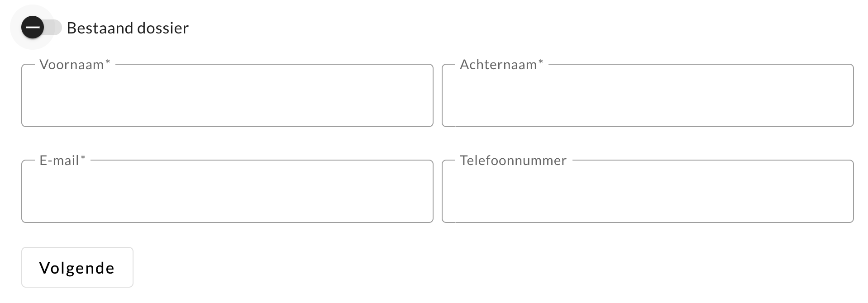Click the Bestaand dossier label text
Viewport: 868px width, 303px height.
(128, 28)
